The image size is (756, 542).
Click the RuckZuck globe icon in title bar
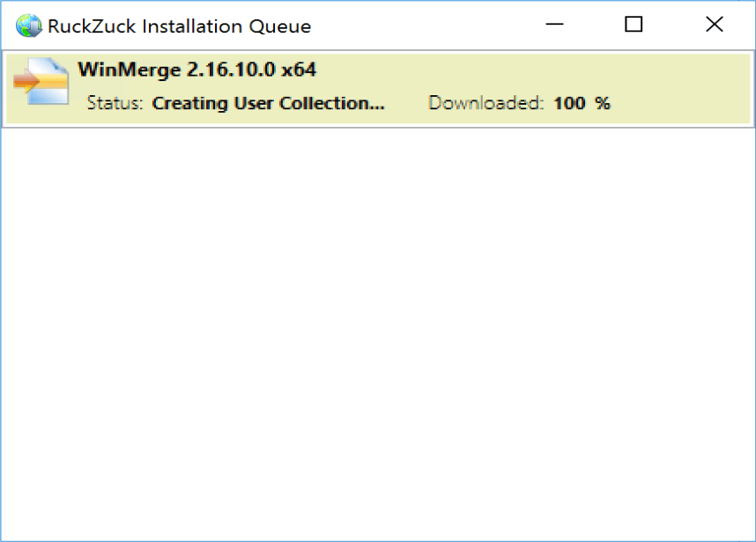click(29, 26)
